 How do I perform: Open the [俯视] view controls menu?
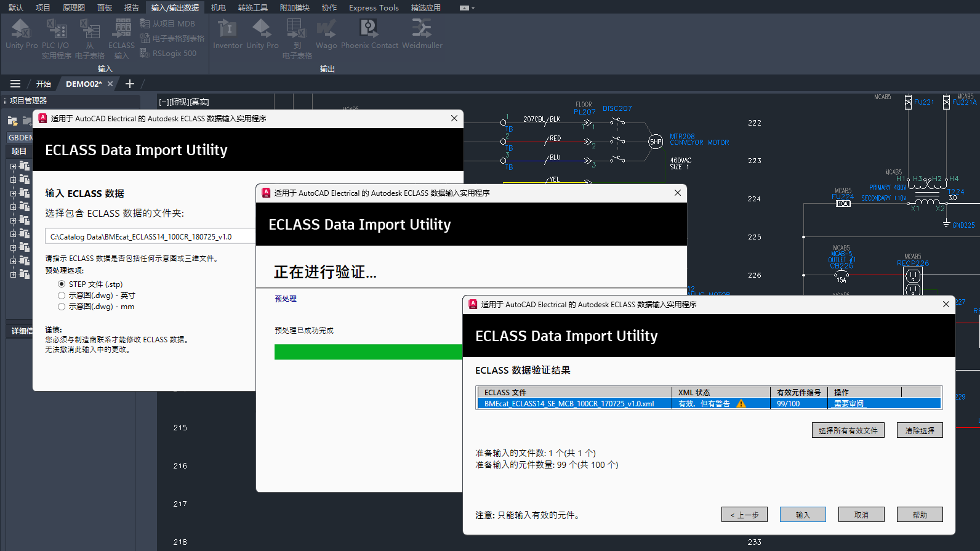179,102
